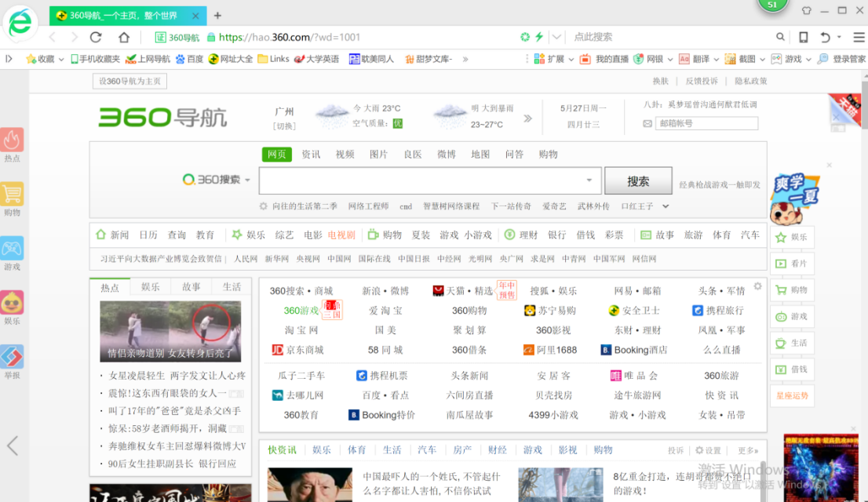868x502 pixels.
Task: Click the undo close-tab arrow icon
Action: [x=825, y=37]
